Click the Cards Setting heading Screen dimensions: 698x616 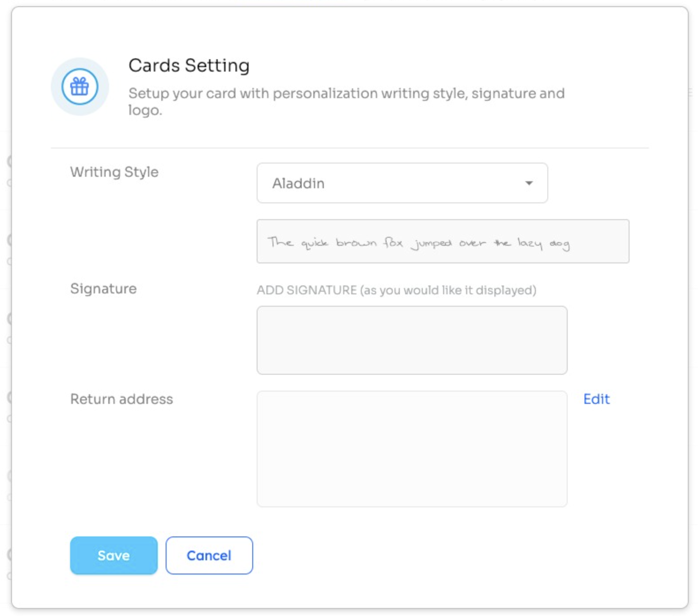coord(189,65)
